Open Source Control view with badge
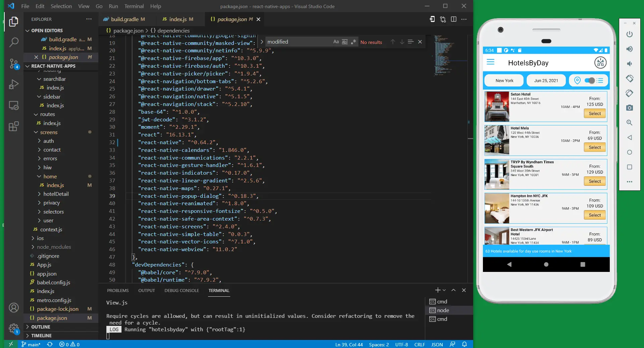Screen dimensions: 644x348 (x=13, y=63)
